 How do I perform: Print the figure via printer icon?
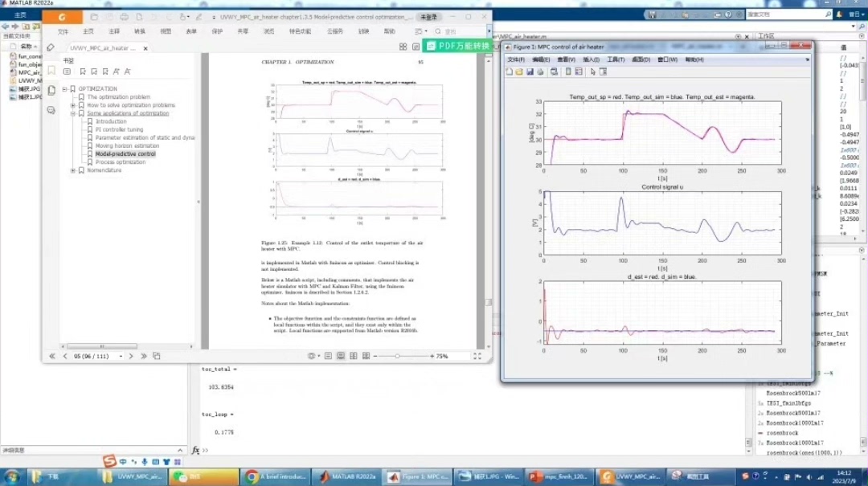pyautogui.click(x=540, y=72)
